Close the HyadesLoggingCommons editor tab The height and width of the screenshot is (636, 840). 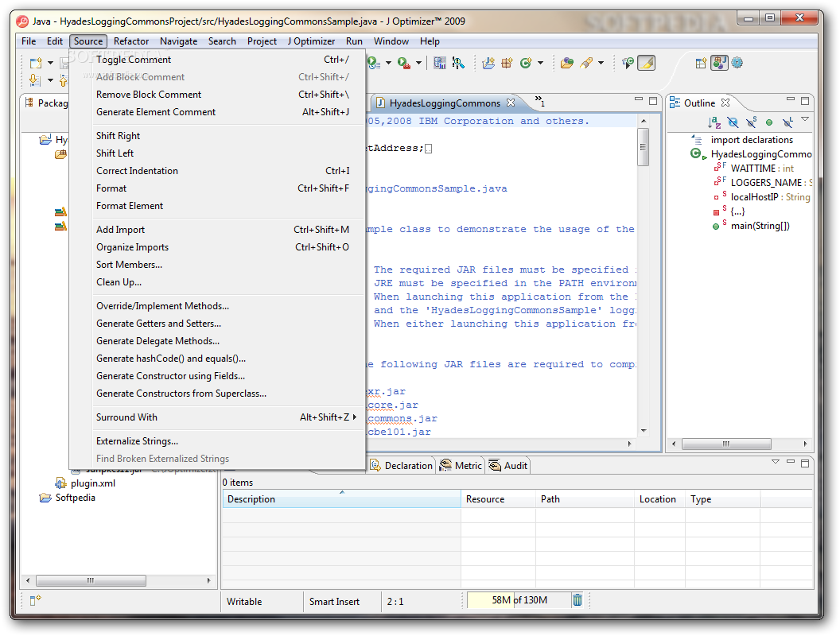click(x=511, y=103)
